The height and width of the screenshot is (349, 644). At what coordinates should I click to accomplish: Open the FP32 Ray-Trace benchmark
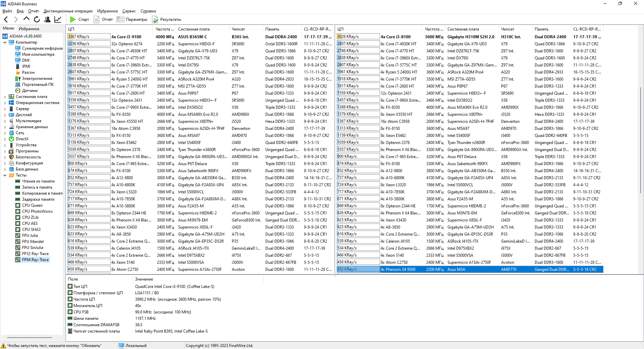32,254
